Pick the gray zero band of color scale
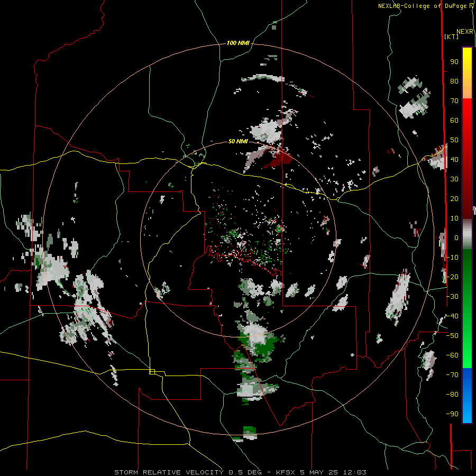 coord(467,234)
